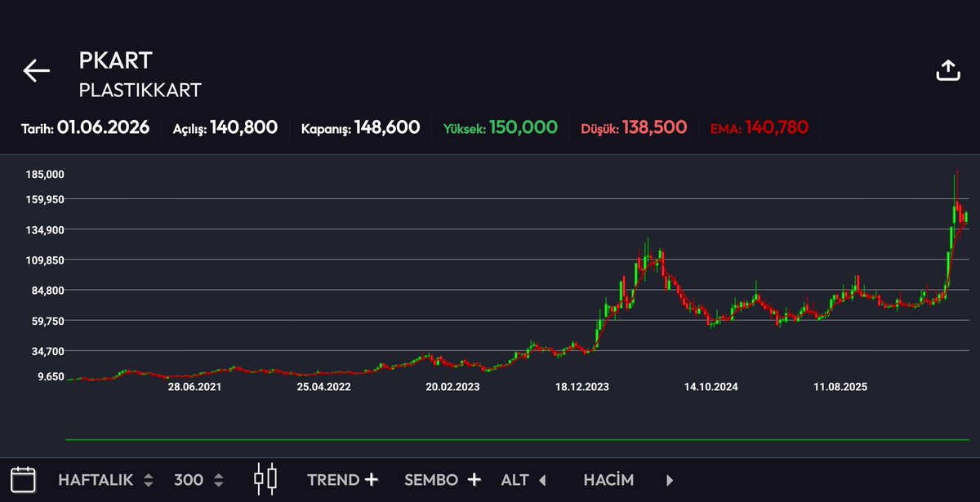Screen dimensions: 980x502
Task: Click the 28.06.2021 date axis label
Action: tap(194, 387)
